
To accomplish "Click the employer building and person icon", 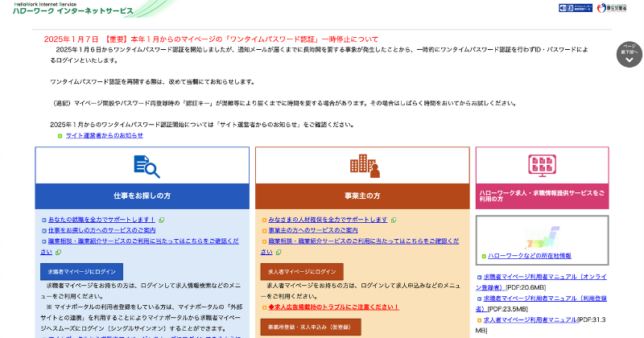I will [365, 166].
